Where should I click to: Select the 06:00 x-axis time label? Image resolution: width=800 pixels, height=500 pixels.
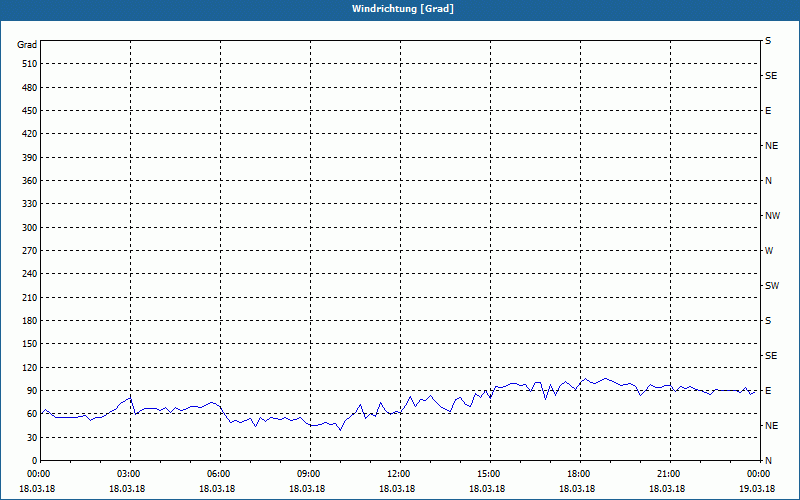[x=220, y=474]
